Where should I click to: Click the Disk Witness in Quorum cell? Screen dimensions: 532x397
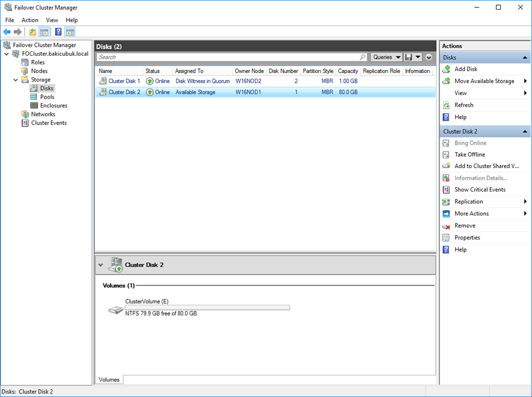(x=203, y=81)
